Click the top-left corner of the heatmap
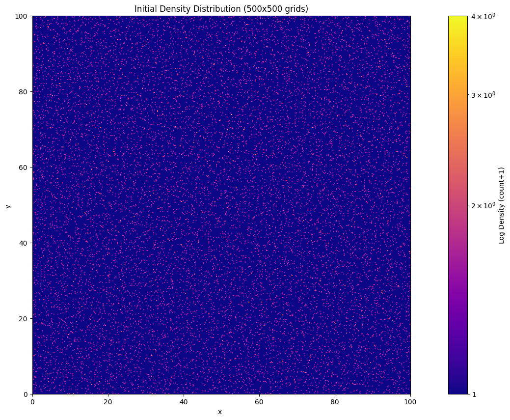510x420 pixels. pos(33,16)
